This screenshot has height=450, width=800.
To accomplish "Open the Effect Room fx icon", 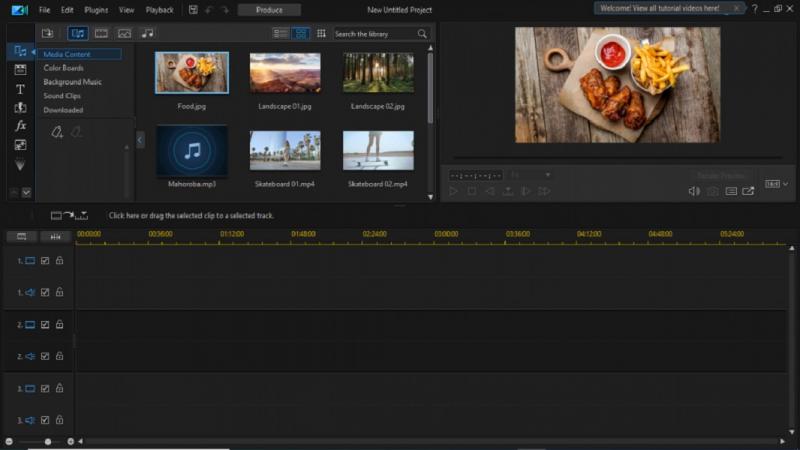I will coord(20,126).
